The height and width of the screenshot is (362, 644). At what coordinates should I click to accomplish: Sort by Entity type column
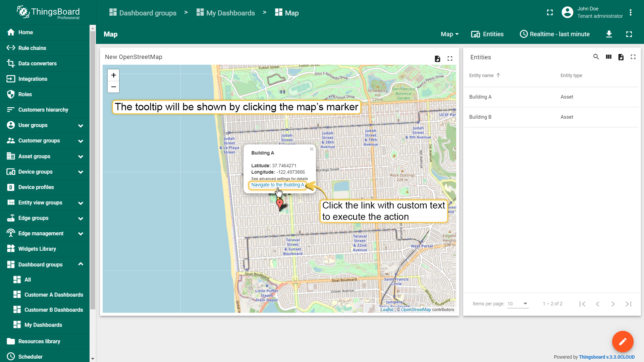point(571,75)
